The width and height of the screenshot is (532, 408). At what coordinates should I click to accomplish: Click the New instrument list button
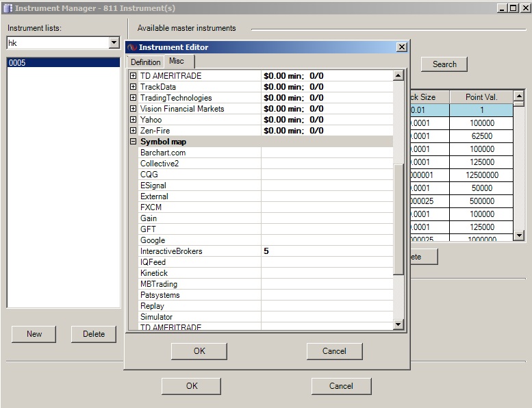pyautogui.click(x=34, y=334)
